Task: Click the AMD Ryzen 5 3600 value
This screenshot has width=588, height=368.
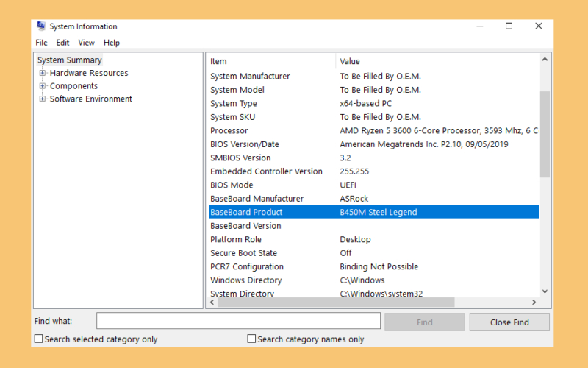Action: (440, 131)
